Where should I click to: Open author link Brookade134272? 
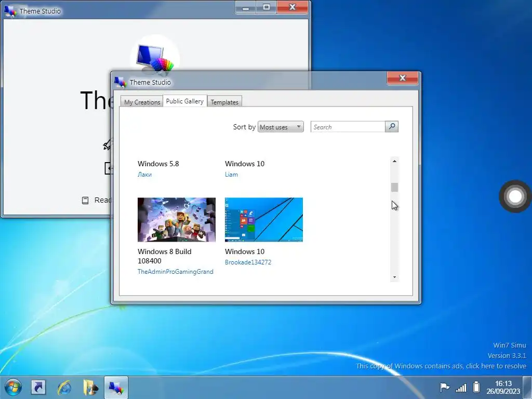(248, 262)
